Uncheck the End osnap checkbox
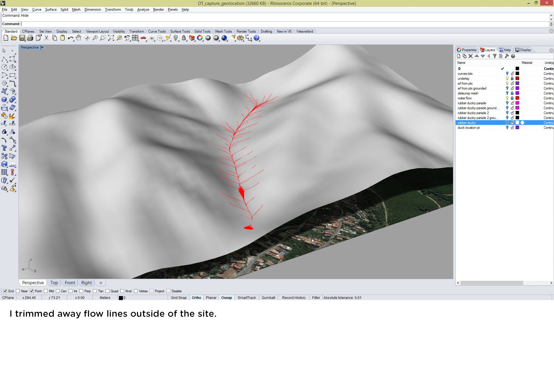This screenshot has height=392, width=554. point(5,291)
